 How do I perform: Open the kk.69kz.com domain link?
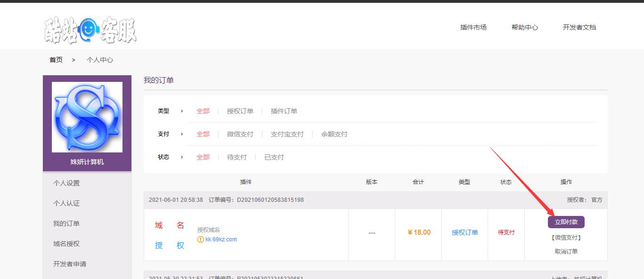pos(221,239)
